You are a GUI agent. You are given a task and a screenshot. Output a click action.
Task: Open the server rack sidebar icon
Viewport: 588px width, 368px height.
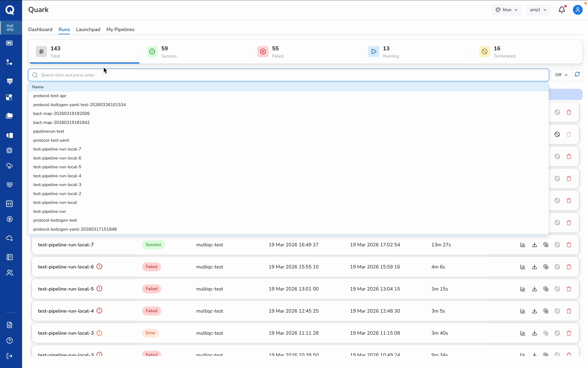click(x=9, y=81)
